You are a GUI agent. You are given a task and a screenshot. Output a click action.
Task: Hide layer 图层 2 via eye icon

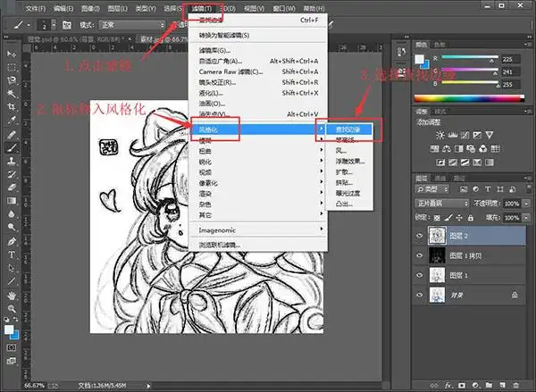point(420,236)
